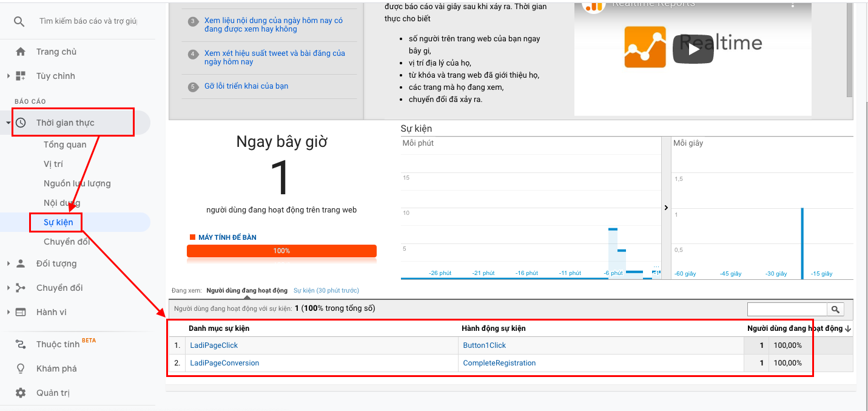868x411 pixels.
Task: Click the Tùy chỉnh dashboard icon
Action: click(x=21, y=76)
